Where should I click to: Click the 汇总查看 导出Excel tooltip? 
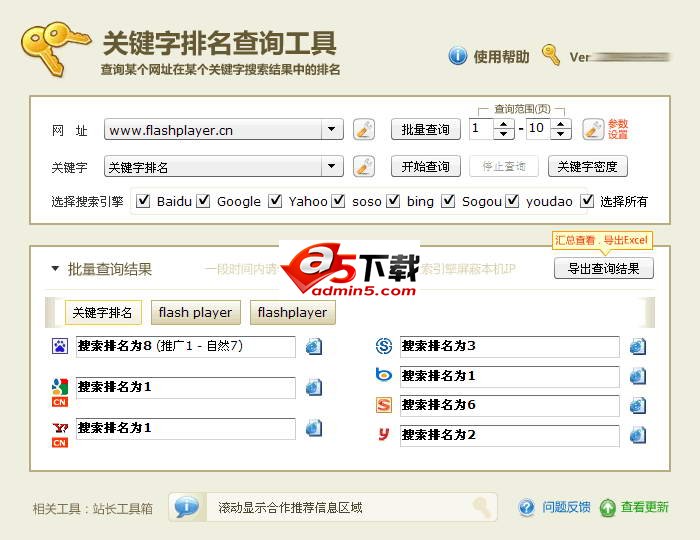click(601, 241)
